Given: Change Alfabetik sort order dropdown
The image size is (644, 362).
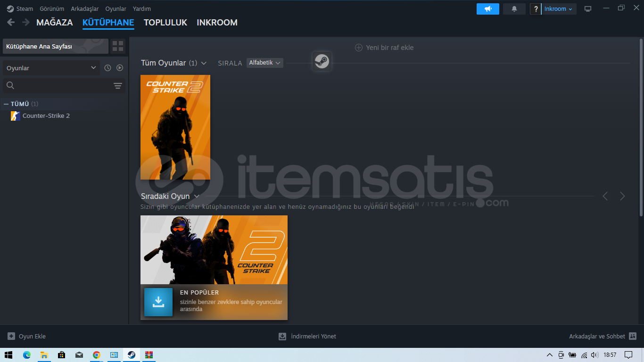Looking at the screenshot, I should point(264,63).
